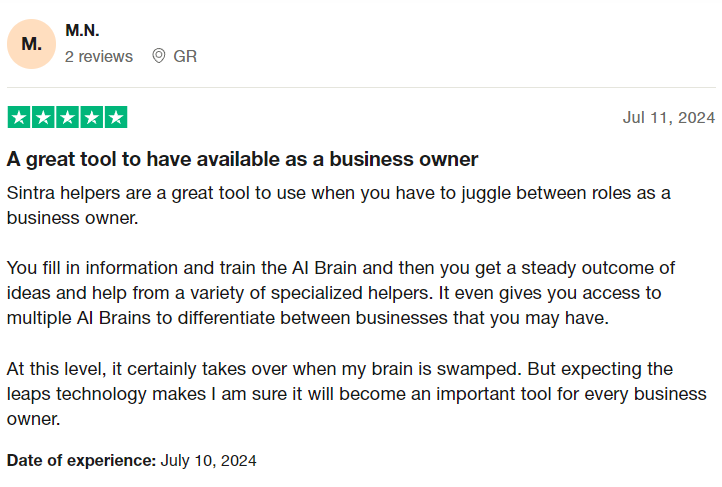Click the 'Date of experience:' label
722x487 pixels.
82,460
